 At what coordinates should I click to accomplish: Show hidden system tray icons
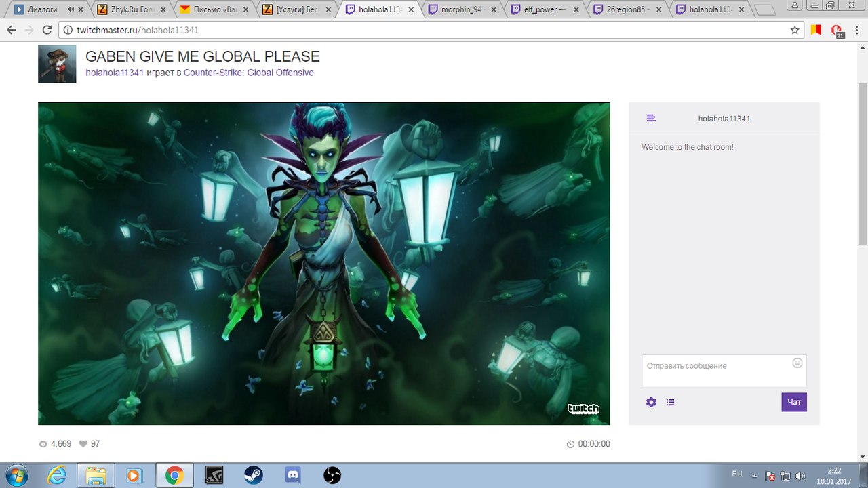pos(755,476)
